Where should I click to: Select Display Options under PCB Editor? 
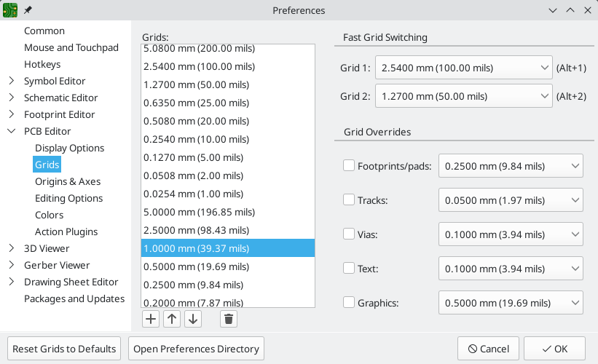[x=69, y=148]
